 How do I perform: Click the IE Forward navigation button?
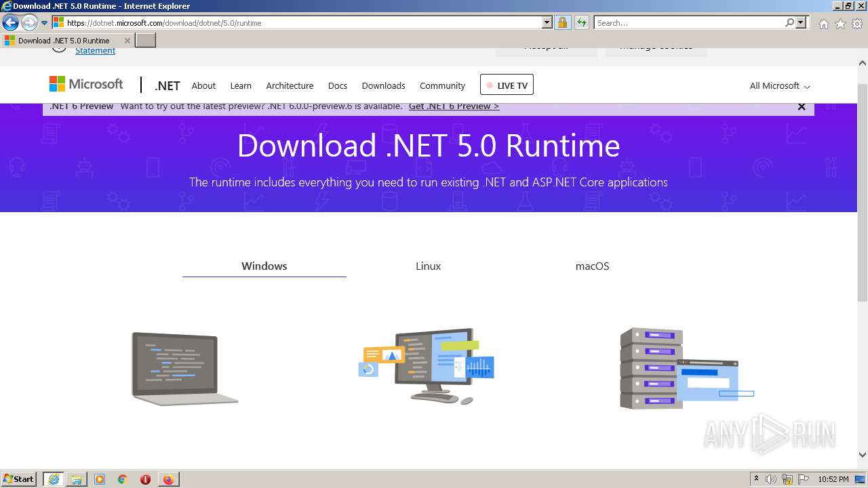click(29, 23)
